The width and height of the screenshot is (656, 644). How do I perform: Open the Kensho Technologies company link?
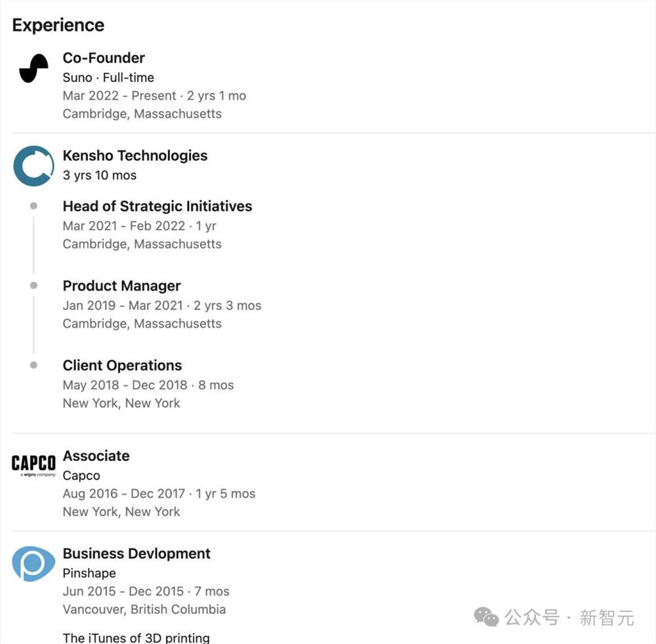pyautogui.click(x=135, y=155)
